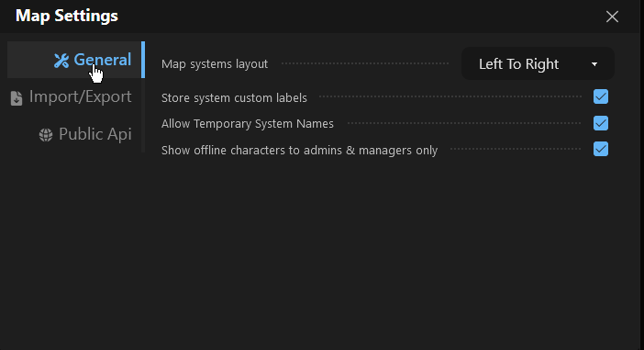644x350 pixels.
Task: Click the file download icon next to Import/Export
Action: coord(17,98)
